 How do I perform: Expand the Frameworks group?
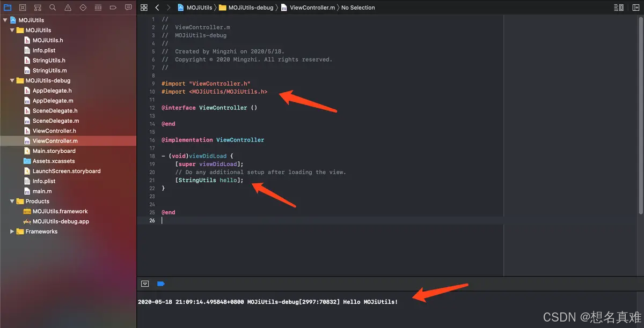pyautogui.click(x=12, y=231)
